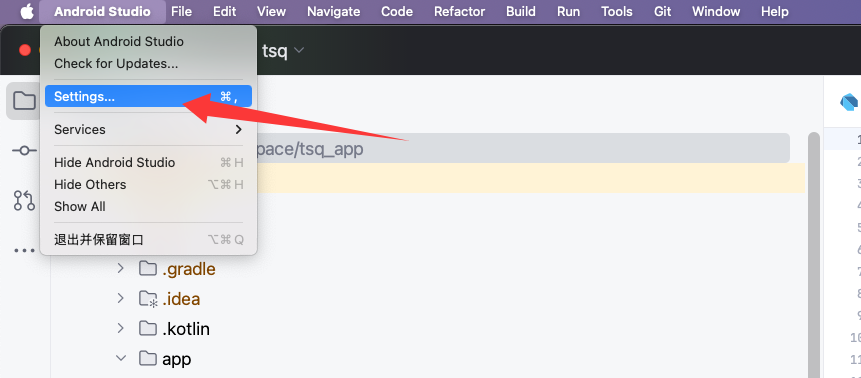
Task: Open the Tools menu
Action: [x=617, y=12]
